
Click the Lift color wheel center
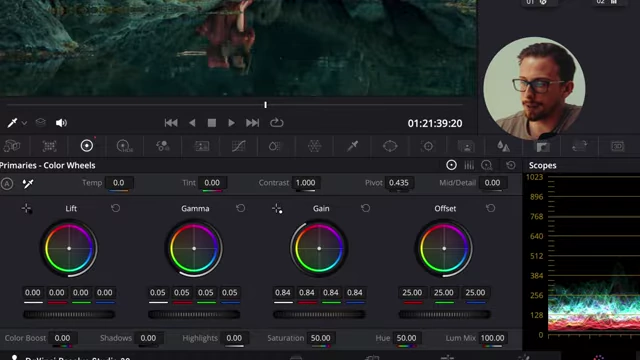[x=69, y=248]
